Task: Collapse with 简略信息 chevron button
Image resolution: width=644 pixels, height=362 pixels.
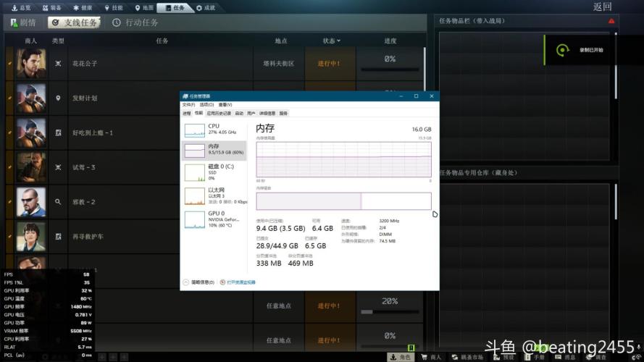Action: pos(185,282)
